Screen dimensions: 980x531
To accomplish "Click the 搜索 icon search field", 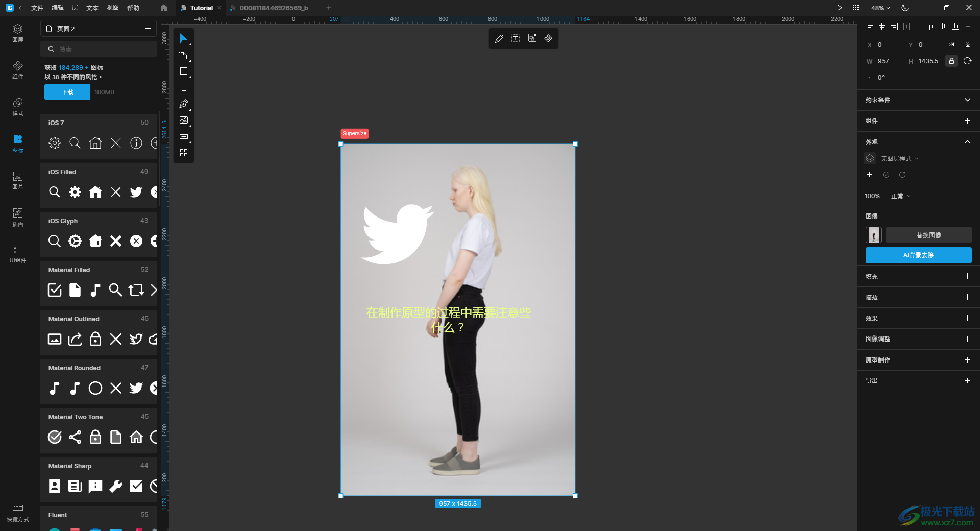I will tap(99, 49).
